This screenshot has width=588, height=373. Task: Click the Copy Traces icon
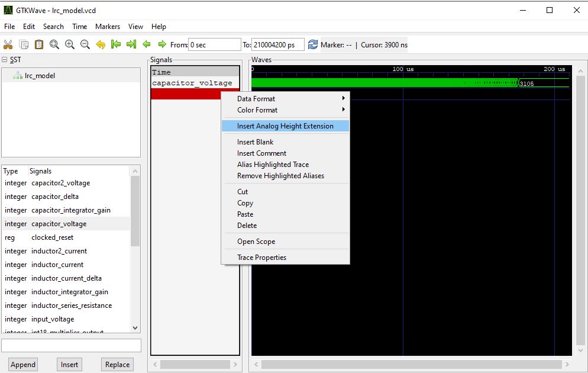(x=23, y=44)
